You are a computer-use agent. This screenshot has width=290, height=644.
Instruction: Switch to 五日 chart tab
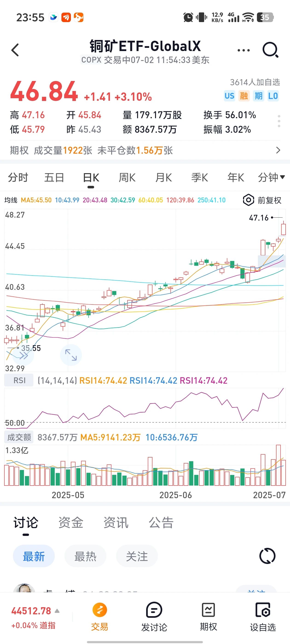coord(54,178)
